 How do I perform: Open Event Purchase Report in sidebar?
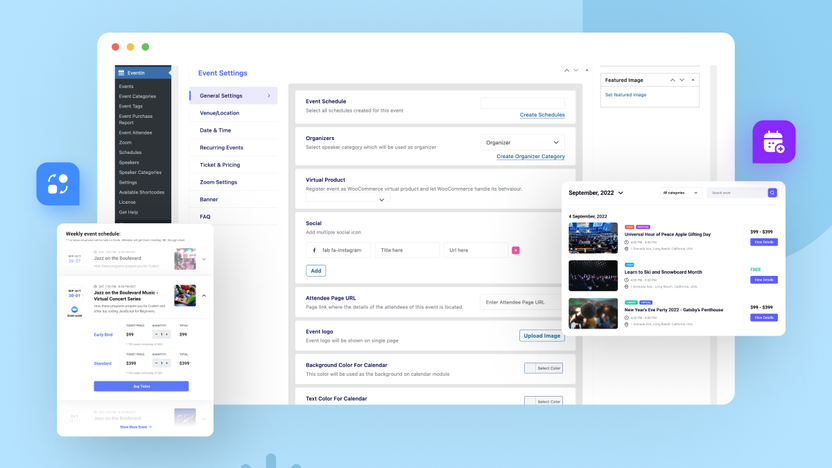pyautogui.click(x=136, y=119)
